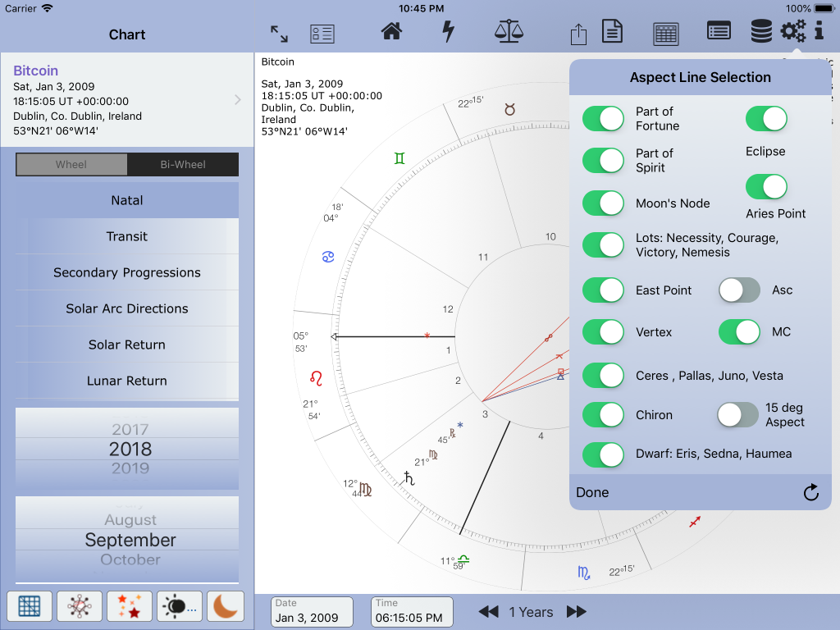Tap the aspect pattern circle icon
The height and width of the screenshot is (630, 840).
point(80,606)
